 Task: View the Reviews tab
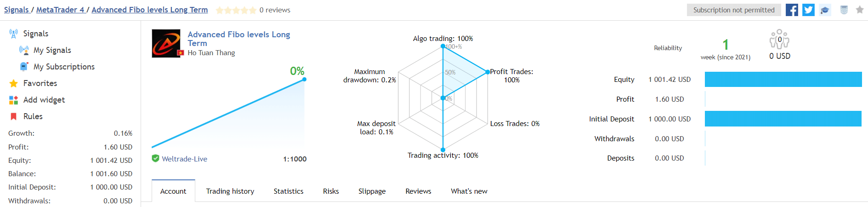pos(418,191)
